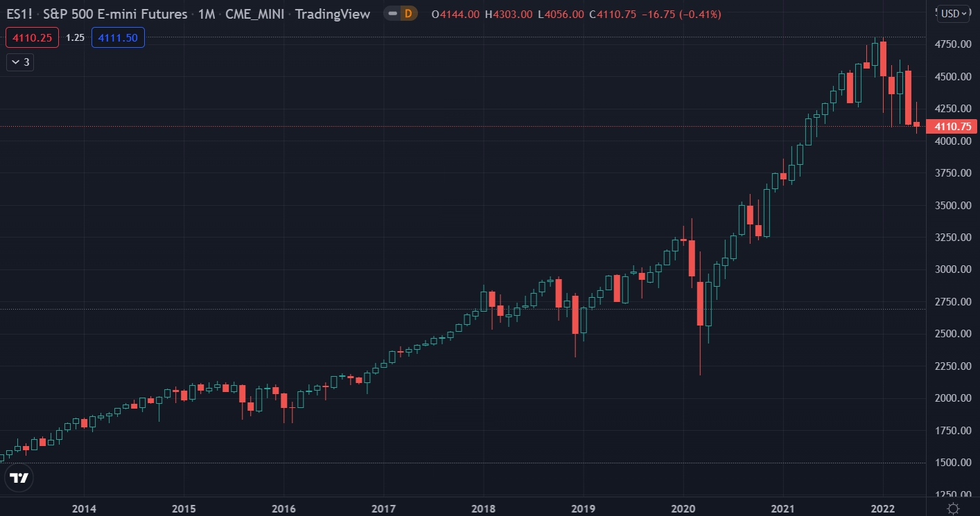
Task: Click the 2021 label on time axis
Action: [782, 509]
